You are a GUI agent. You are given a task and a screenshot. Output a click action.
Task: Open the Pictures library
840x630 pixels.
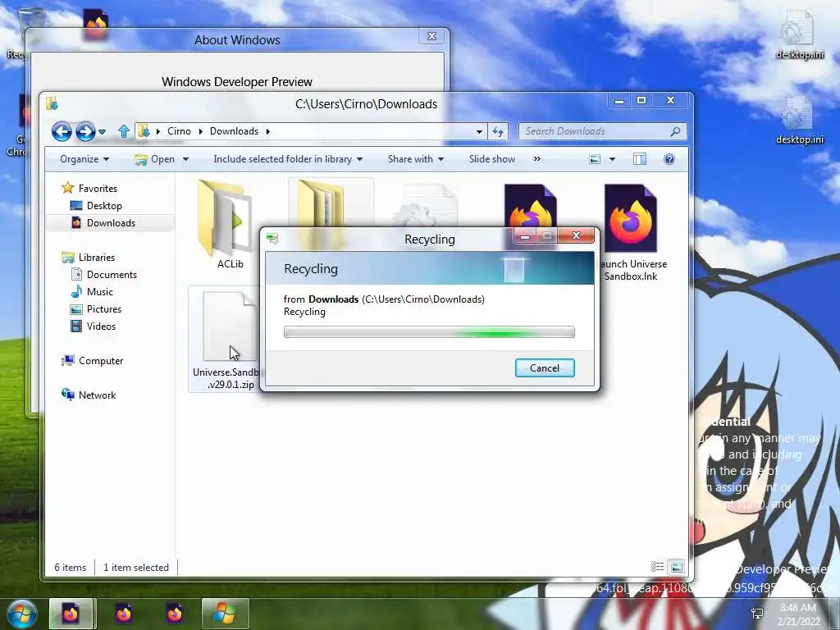pos(104,309)
